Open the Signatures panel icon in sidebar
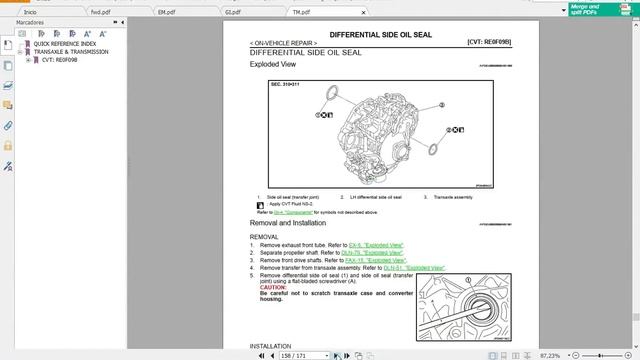 (8, 166)
